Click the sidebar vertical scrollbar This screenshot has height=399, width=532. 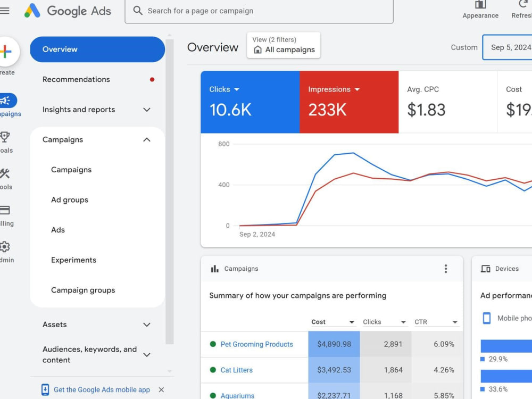click(x=170, y=192)
